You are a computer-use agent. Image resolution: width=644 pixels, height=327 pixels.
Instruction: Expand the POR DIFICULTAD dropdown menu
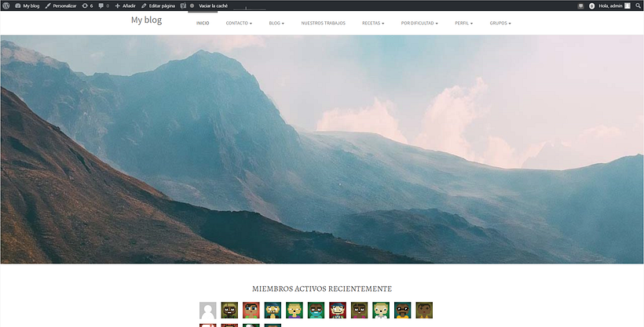pyautogui.click(x=419, y=24)
